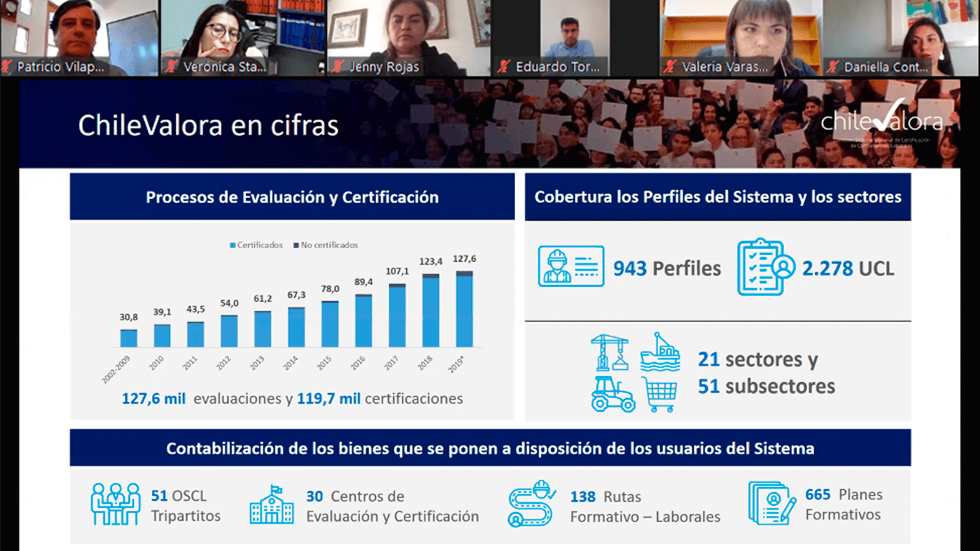
Task: Click muted microphone icon beside Jenny Rojas
Action: (338, 67)
